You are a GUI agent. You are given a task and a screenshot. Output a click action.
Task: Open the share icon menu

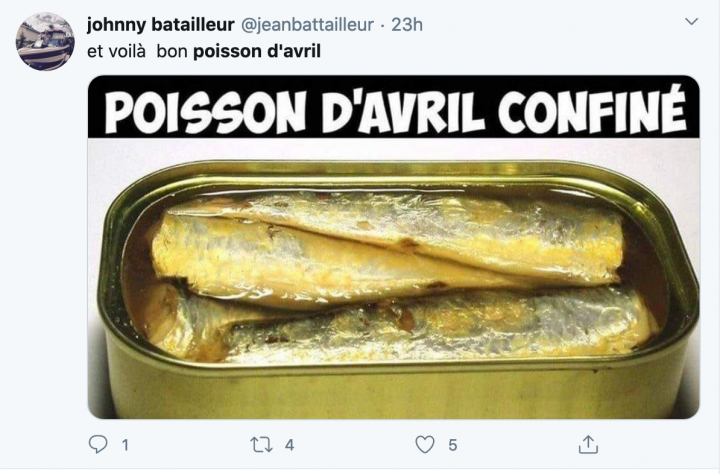(588, 444)
